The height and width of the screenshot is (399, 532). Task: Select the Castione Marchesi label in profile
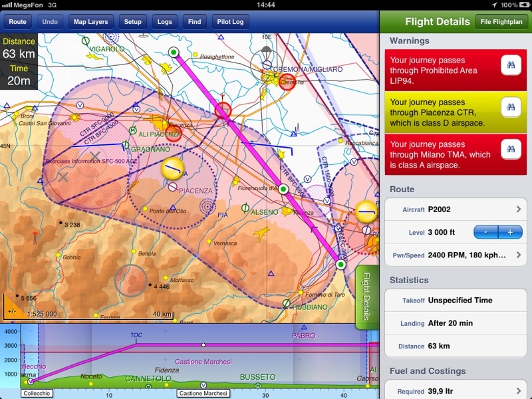[202, 394]
